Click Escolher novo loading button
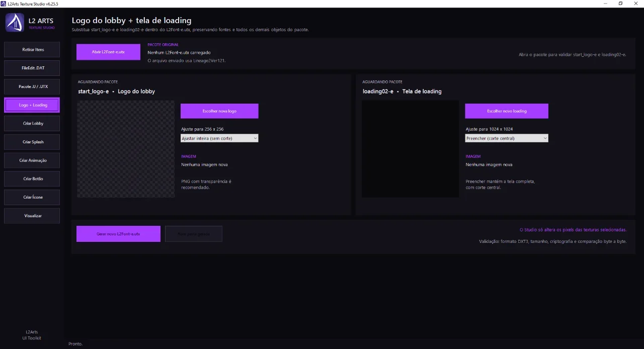The width and height of the screenshot is (644, 349). [x=507, y=111]
